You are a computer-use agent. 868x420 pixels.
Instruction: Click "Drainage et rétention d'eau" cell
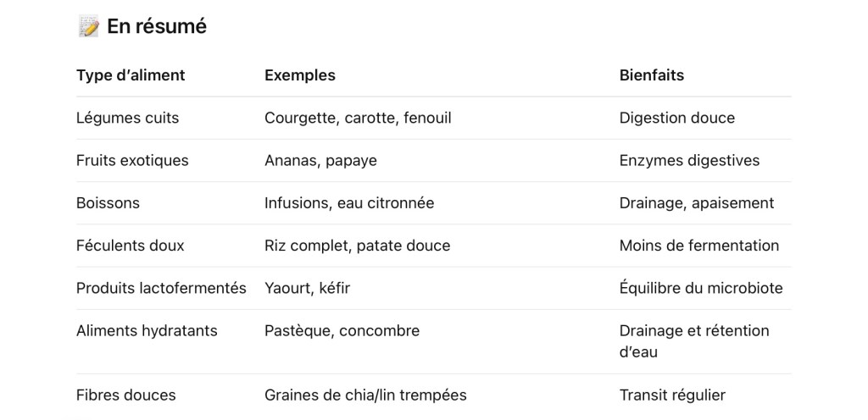click(694, 340)
